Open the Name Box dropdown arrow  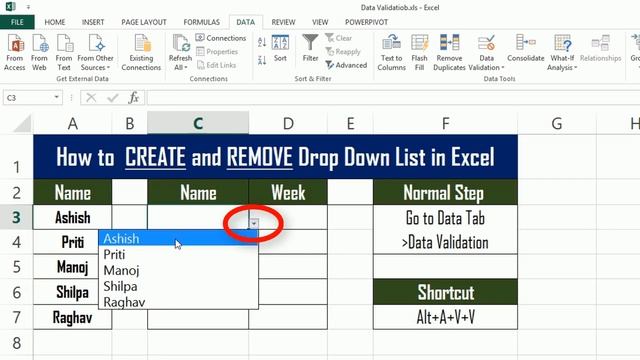(56, 98)
